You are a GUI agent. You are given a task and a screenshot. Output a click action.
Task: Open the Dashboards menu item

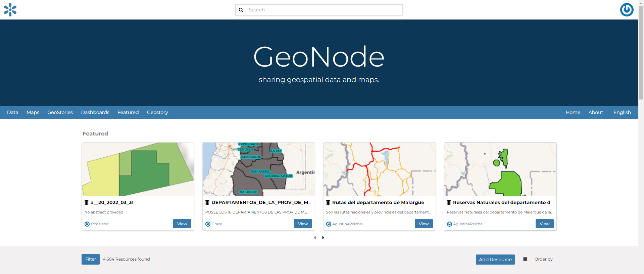tap(95, 112)
